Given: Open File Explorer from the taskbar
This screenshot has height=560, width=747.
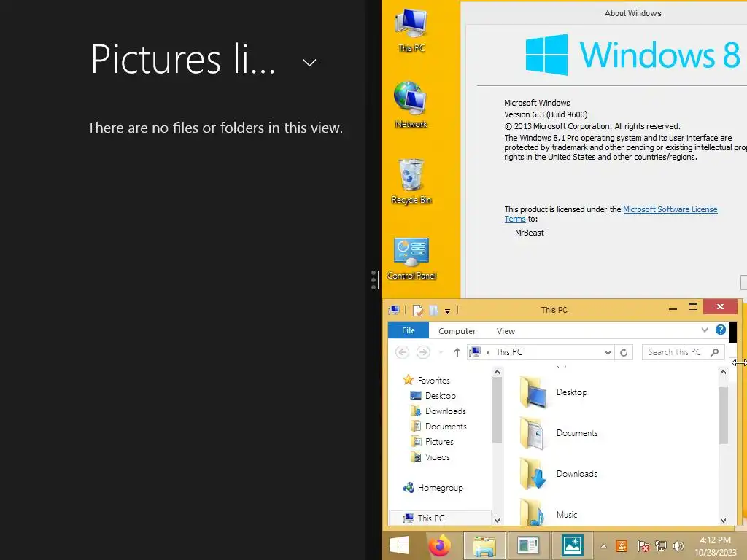Looking at the screenshot, I should coord(484,545).
